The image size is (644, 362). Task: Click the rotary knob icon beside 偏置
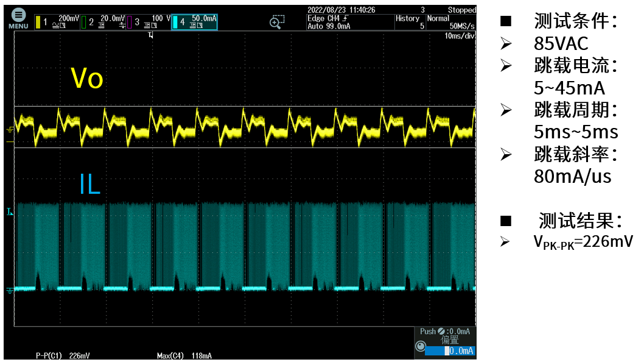(x=421, y=346)
